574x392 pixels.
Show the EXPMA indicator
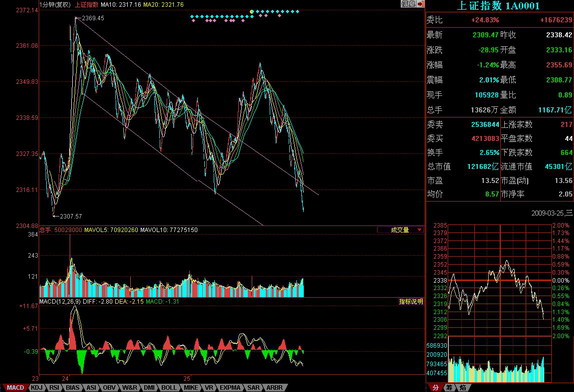(230, 387)
